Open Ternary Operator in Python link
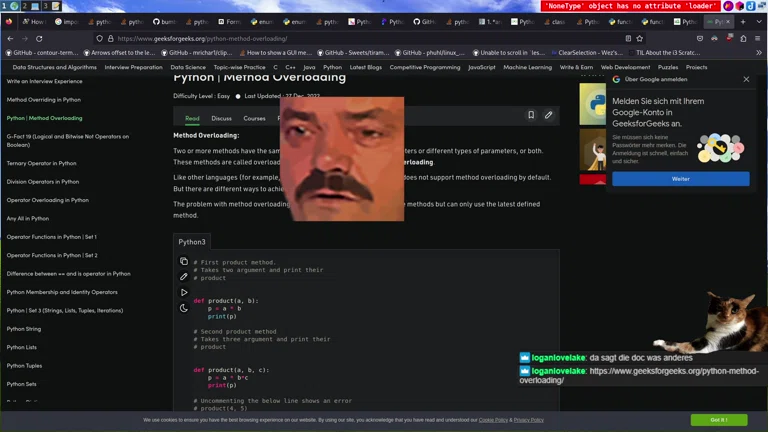Viewport: 768px width, 432px height. pyautogui.click(x=42, y=164)
